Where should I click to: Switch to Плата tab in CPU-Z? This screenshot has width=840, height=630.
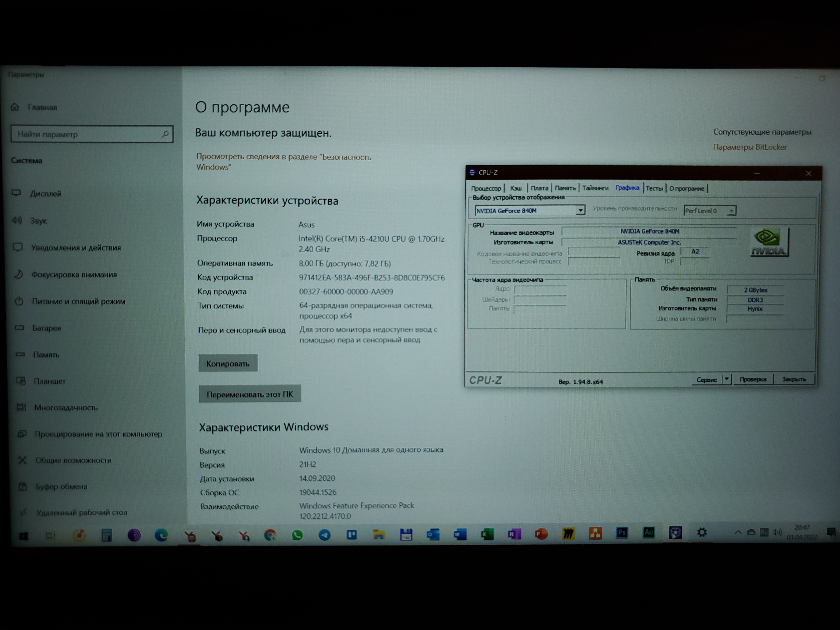click(539, 188)
